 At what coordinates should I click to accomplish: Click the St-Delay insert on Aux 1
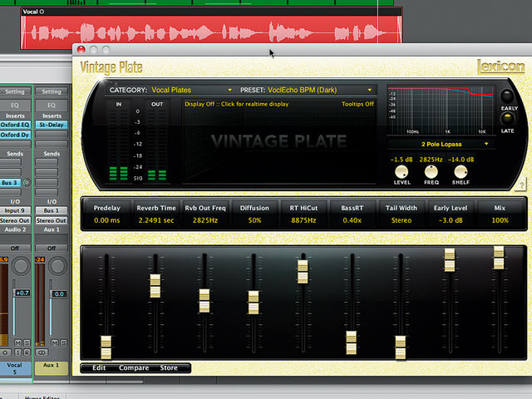[x=52, y=125]
